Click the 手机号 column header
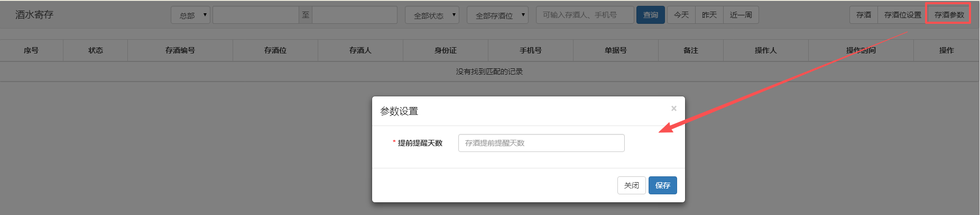 pyautogui.click(x=531, y=50)
